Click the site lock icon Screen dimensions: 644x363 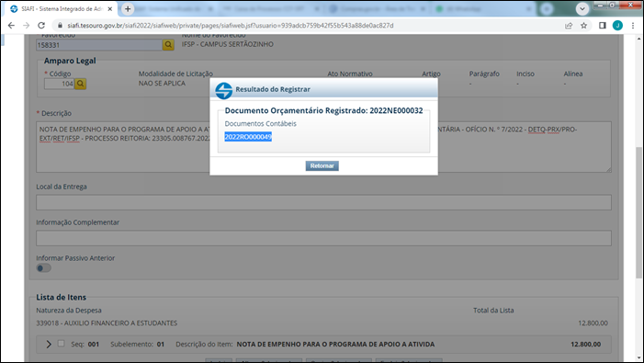point(60,26)
